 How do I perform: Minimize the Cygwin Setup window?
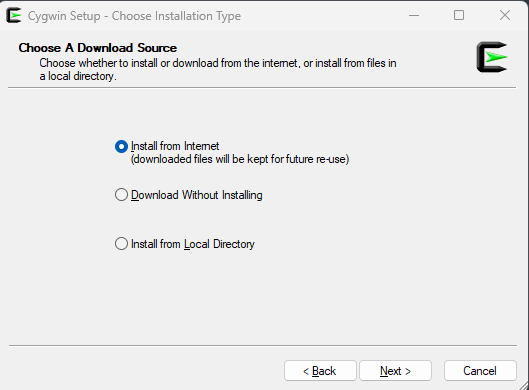coord(414,16)
